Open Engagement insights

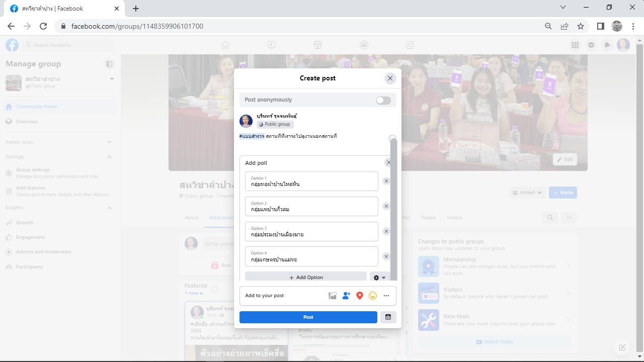click(x=60, y=237)
